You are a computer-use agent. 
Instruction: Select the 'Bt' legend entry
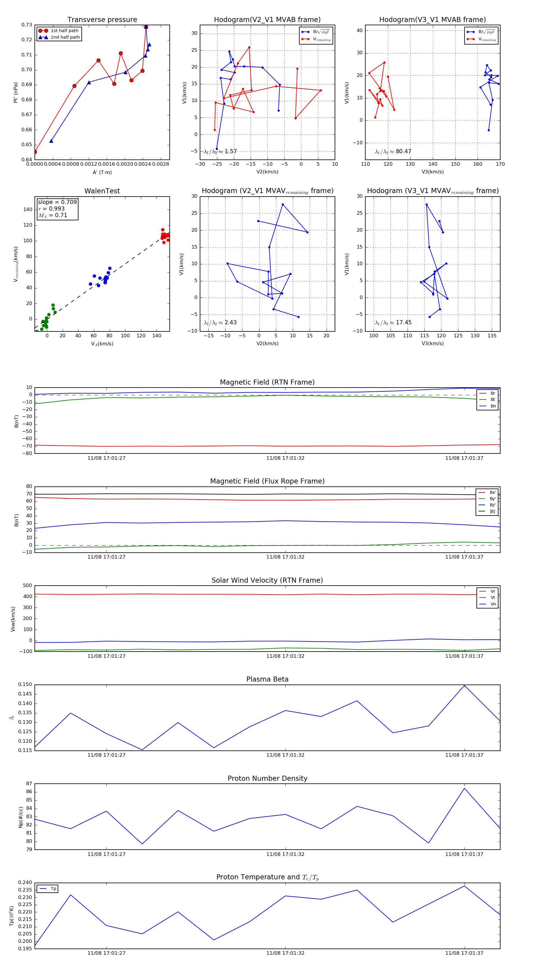click(x=487, y=399)
